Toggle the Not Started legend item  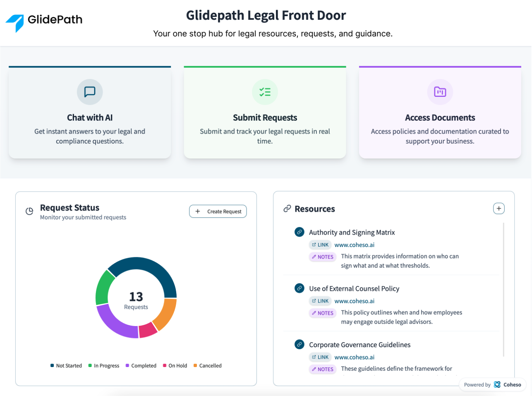[66, 366]
